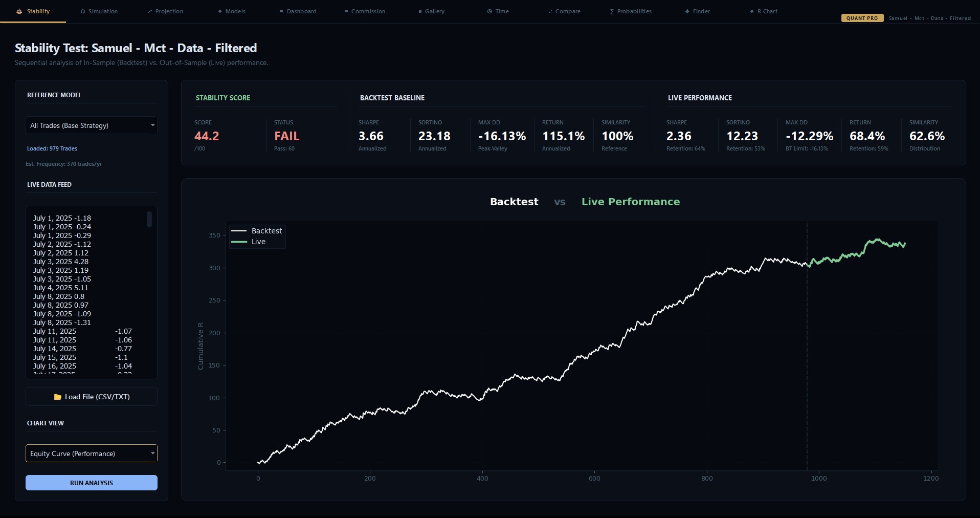The width and height of the screenshot is (980, 518).
Task: Click the backtest Sortino value 23.18
Action: [x=434, y=136]
